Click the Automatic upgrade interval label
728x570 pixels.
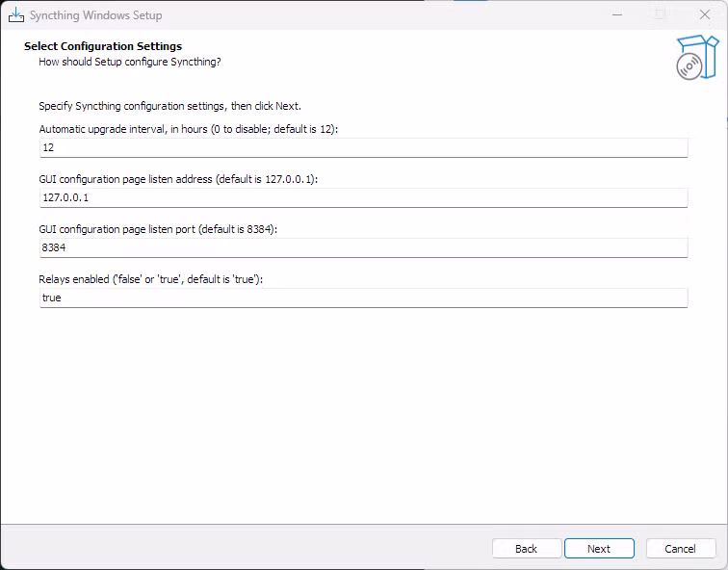(x=189, y=129)
